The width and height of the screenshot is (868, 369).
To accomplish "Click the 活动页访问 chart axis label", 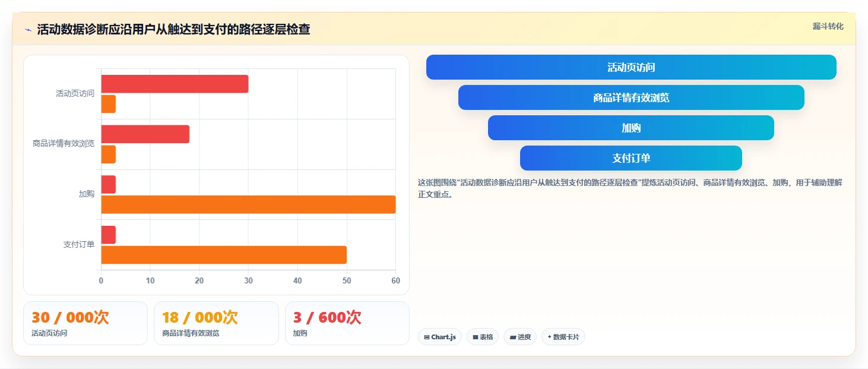I will (75, 93).
